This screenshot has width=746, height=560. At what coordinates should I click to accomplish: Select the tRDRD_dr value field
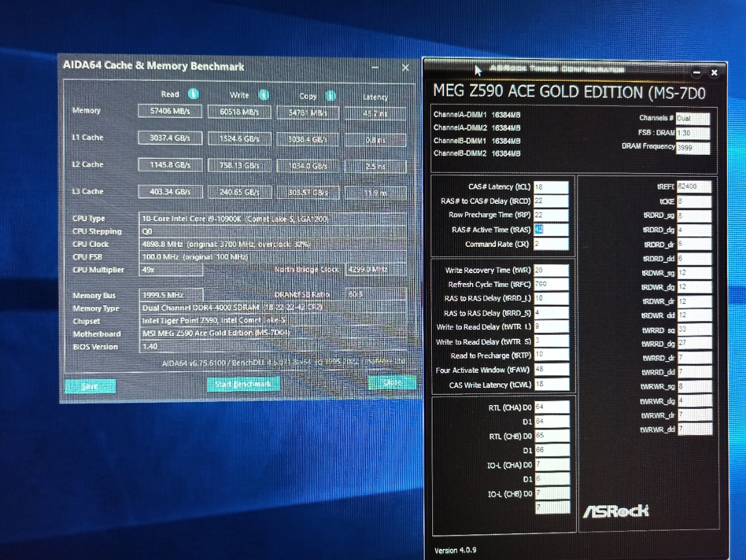point(694,244)
